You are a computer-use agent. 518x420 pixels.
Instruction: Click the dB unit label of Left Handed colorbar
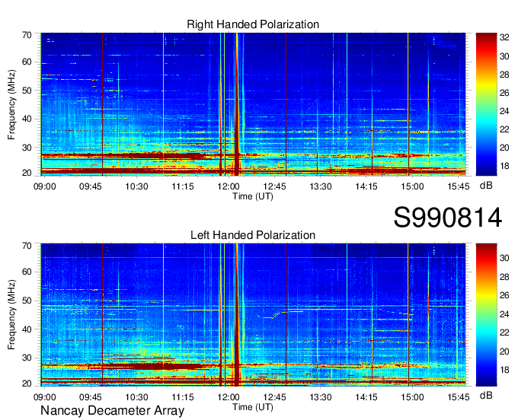click(x=486, y=396)
